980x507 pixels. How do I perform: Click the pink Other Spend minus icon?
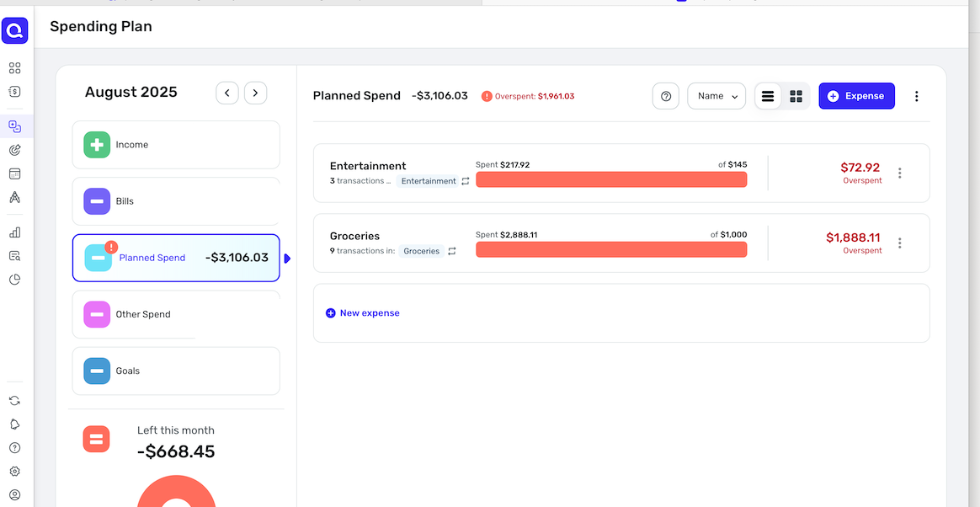click(x=97, y=314)
